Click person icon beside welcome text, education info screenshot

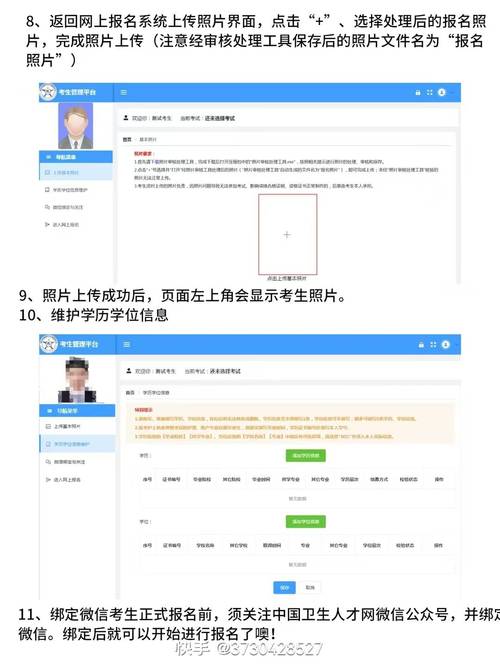pos(129,371)
